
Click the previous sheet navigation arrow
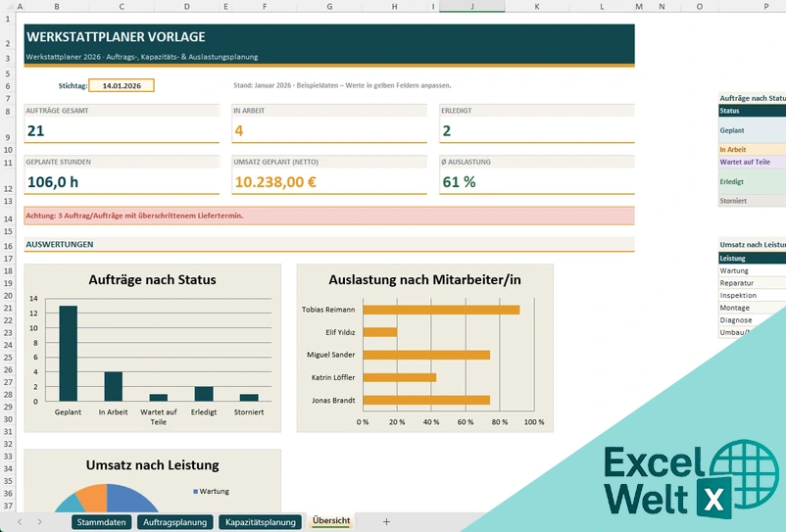[x=20, y=522]
